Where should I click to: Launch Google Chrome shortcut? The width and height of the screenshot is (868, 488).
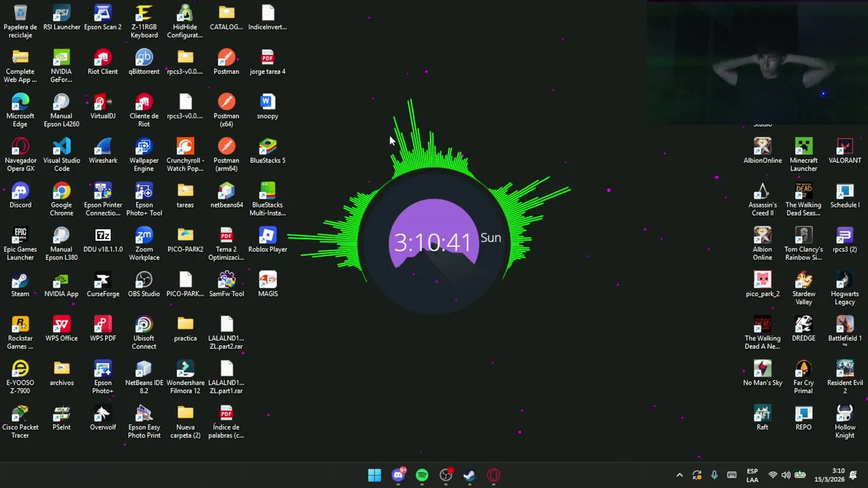coord(61,199)
